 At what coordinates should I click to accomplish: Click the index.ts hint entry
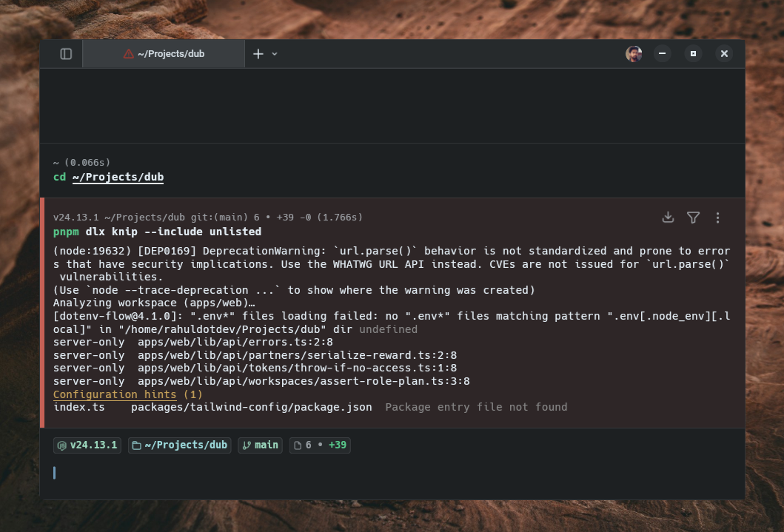(79, 407)
